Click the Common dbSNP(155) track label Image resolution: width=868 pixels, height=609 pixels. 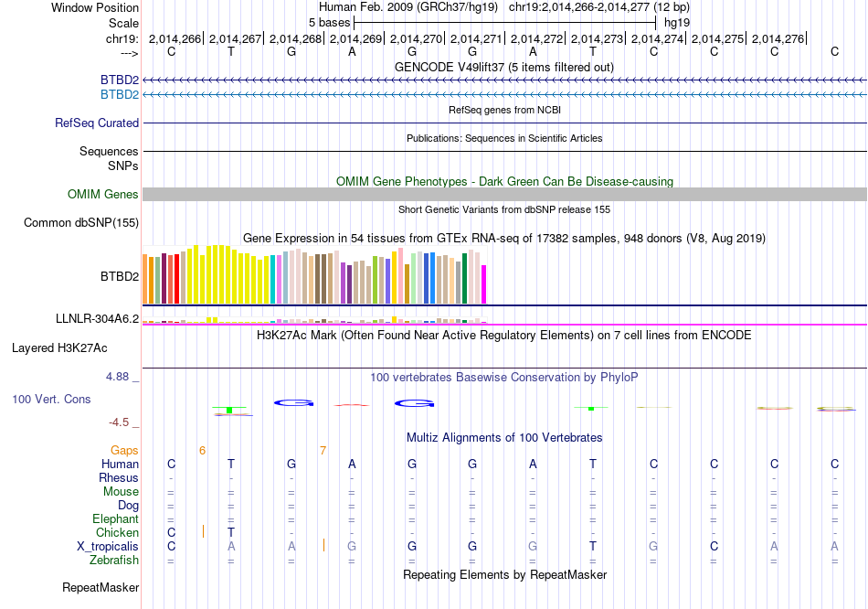[x=81, y=223]
